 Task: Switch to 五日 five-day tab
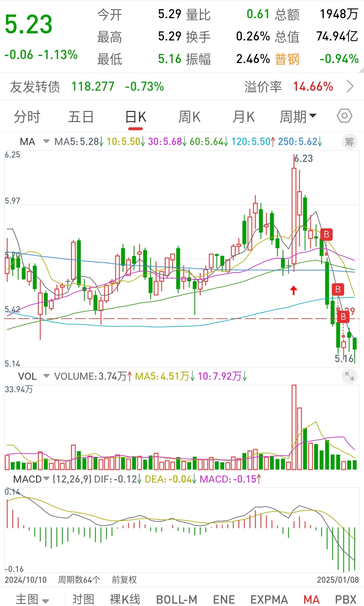pyautogui.click(x=81, y=117)
